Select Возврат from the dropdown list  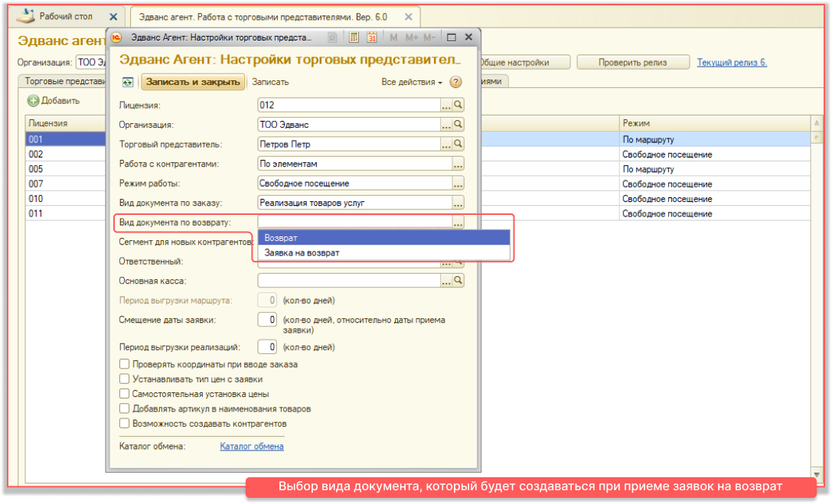pos(383,238)
